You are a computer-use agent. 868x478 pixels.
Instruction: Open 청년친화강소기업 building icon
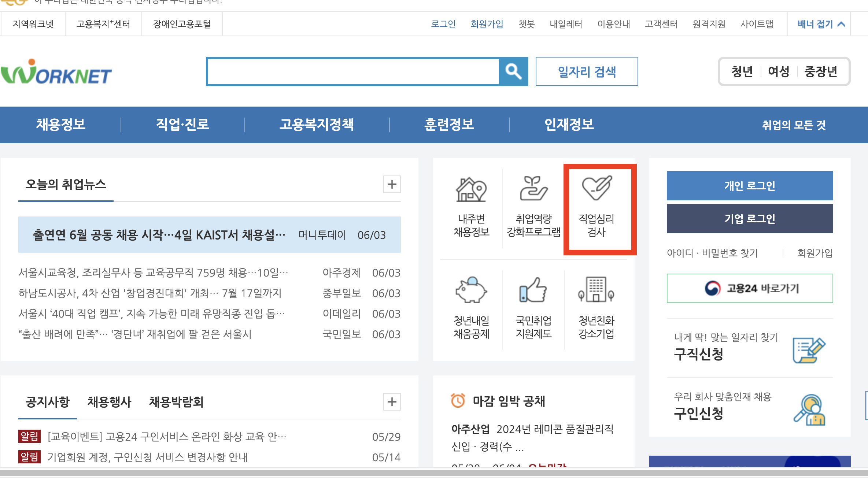(596, 290)
